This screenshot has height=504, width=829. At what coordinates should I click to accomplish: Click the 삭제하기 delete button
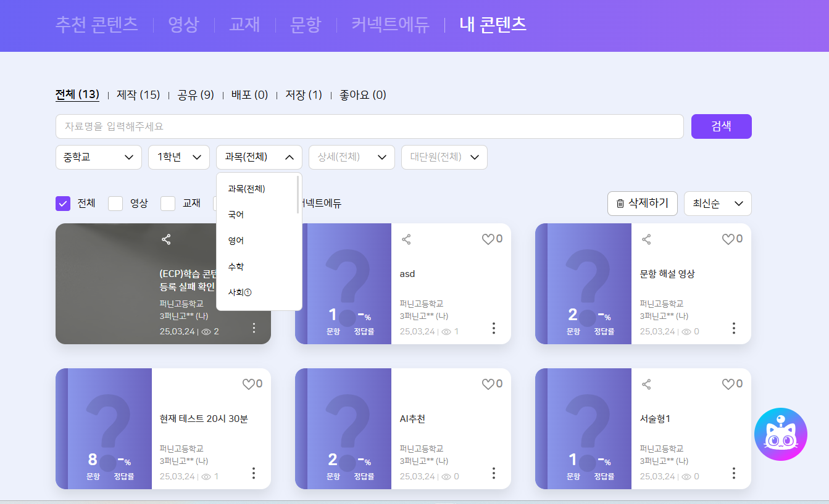(642, 204)
